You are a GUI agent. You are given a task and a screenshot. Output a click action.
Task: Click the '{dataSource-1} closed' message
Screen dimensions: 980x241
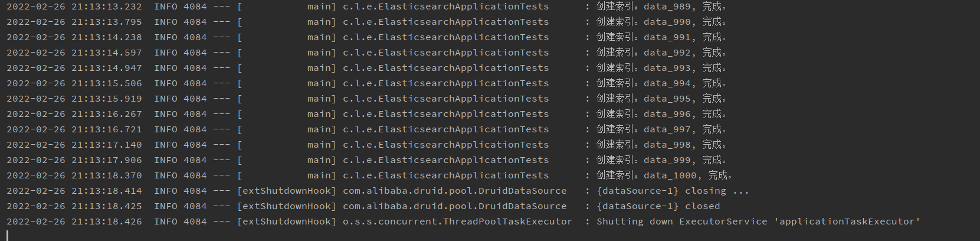point(658,206)
